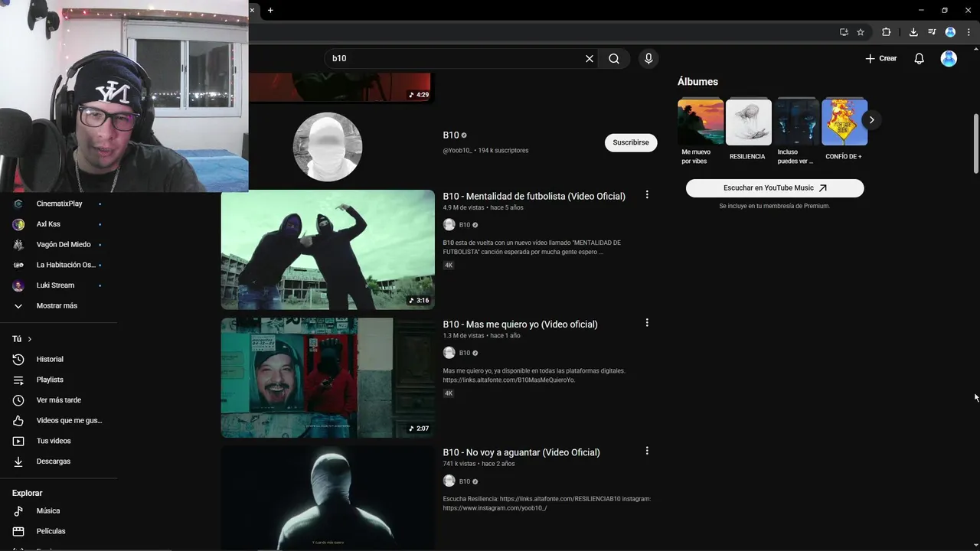The width and height of the screenshot is (980, 551).
Task: Click B10 channel avatar under Mentalidad de futbolista
Action: [x=449, y=225]
